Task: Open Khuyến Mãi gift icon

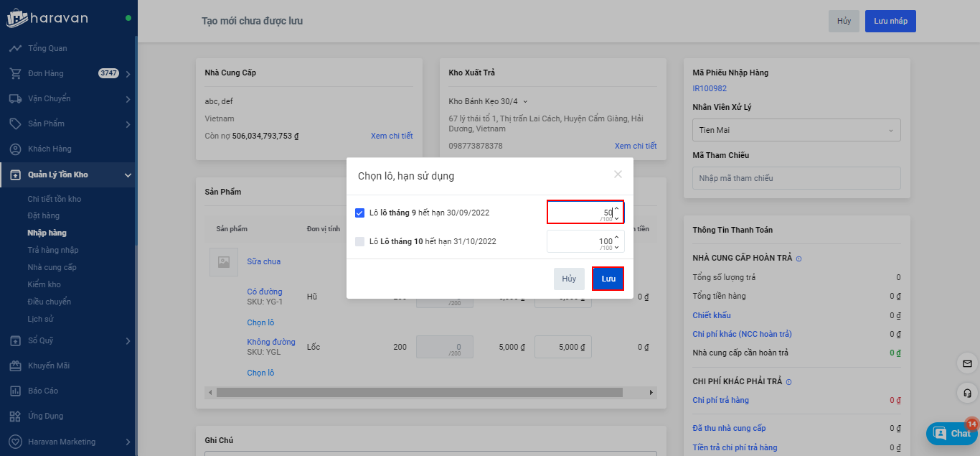Action: click(x=15, y=366)
